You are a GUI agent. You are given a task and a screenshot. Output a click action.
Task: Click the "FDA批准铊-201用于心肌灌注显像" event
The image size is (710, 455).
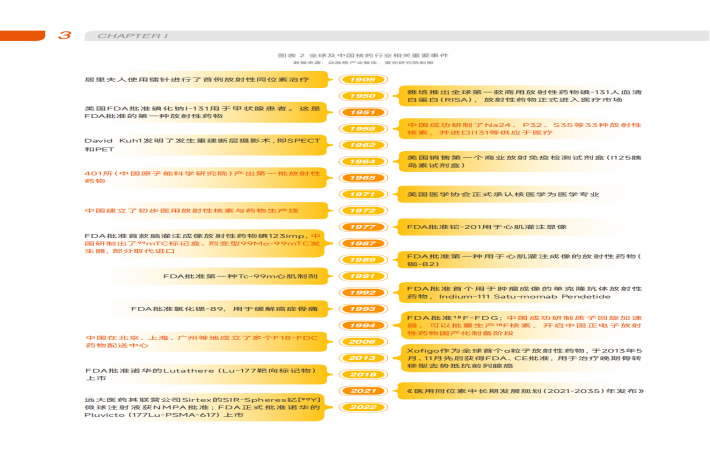tap(487, 227)
